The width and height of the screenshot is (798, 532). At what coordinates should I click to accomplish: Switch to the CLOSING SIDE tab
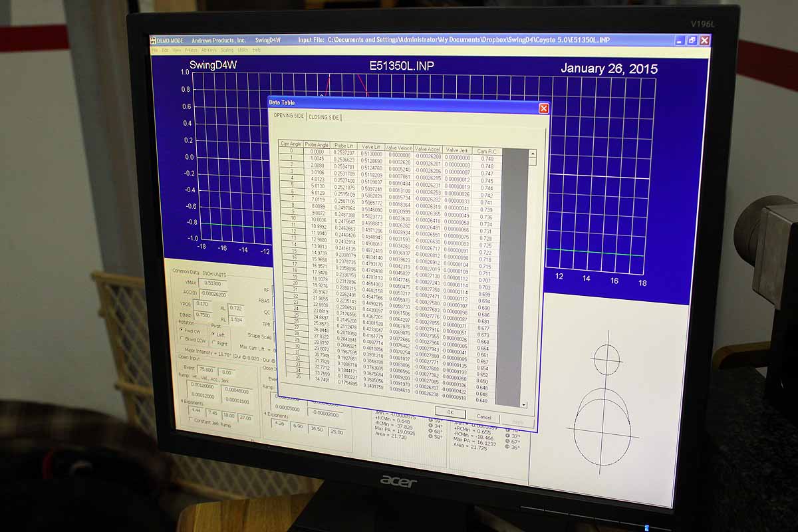pos(324,118)
